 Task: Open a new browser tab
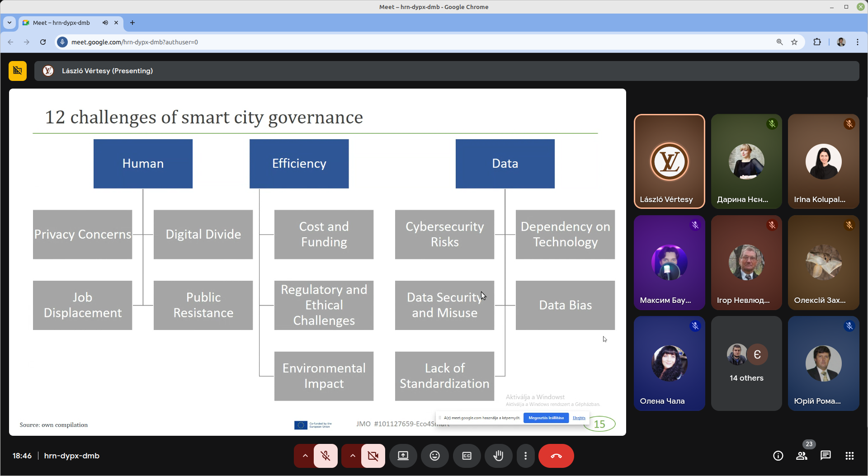tap(132, 23)
